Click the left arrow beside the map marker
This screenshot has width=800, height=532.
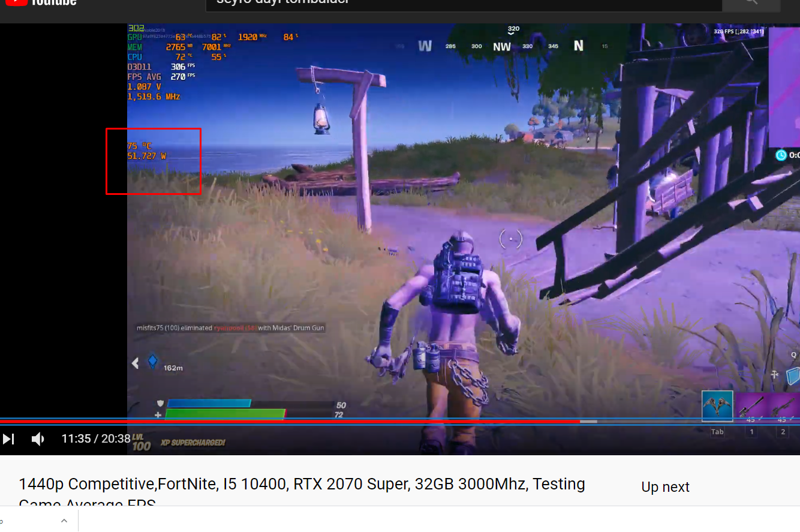pos(136,363)
